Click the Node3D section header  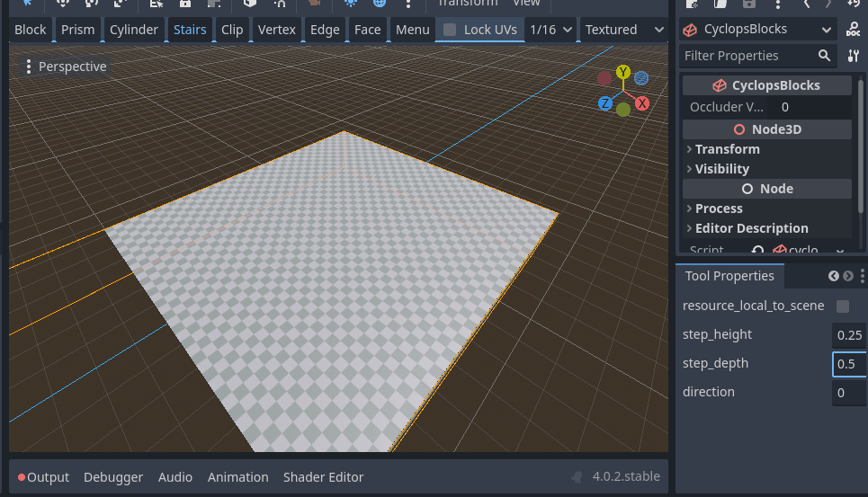[x=766, y=129]
